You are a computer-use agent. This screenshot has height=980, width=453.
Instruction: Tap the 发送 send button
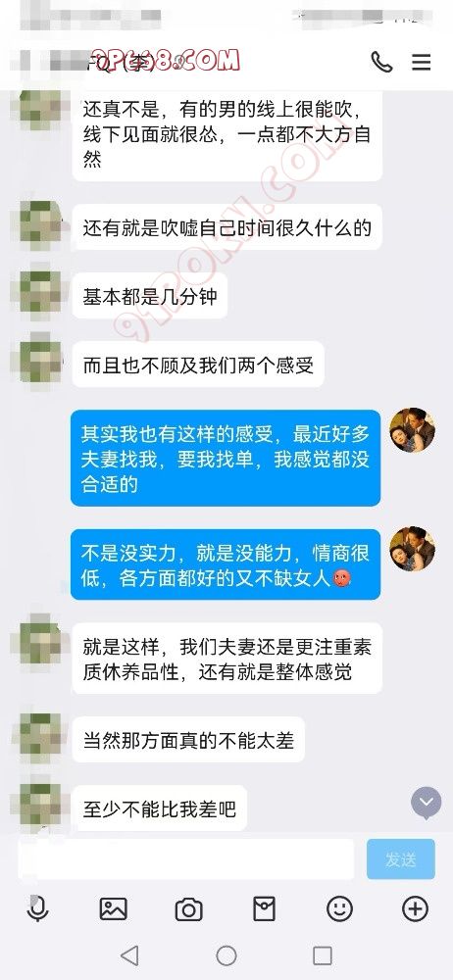click(x=400, y=859)
